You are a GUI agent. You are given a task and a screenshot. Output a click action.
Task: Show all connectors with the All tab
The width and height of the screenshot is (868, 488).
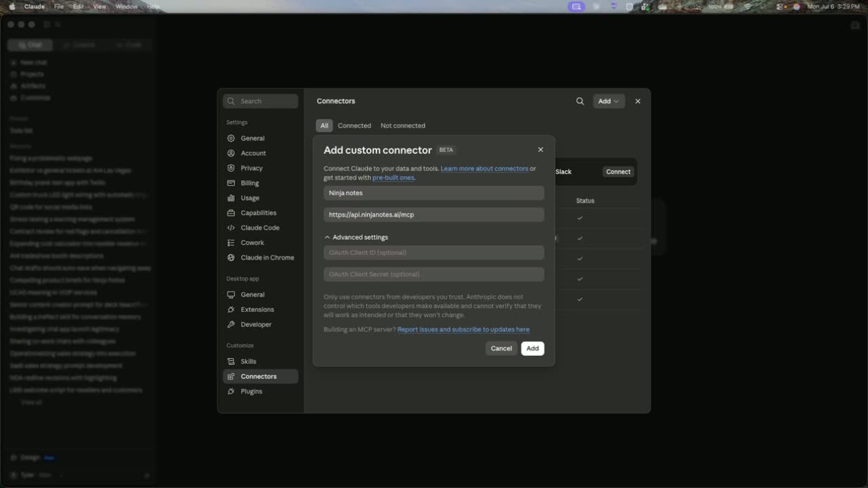(x=324, y=125)
